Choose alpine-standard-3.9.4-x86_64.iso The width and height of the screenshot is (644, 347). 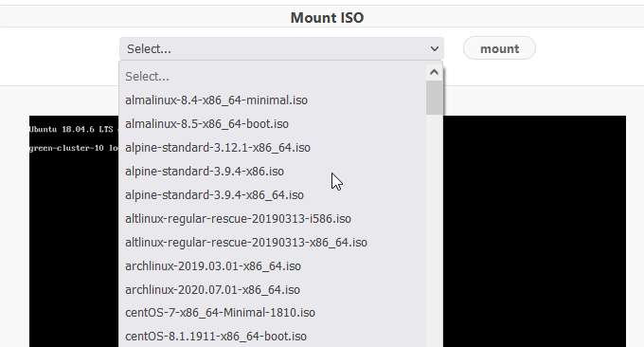tap(273, 195)
